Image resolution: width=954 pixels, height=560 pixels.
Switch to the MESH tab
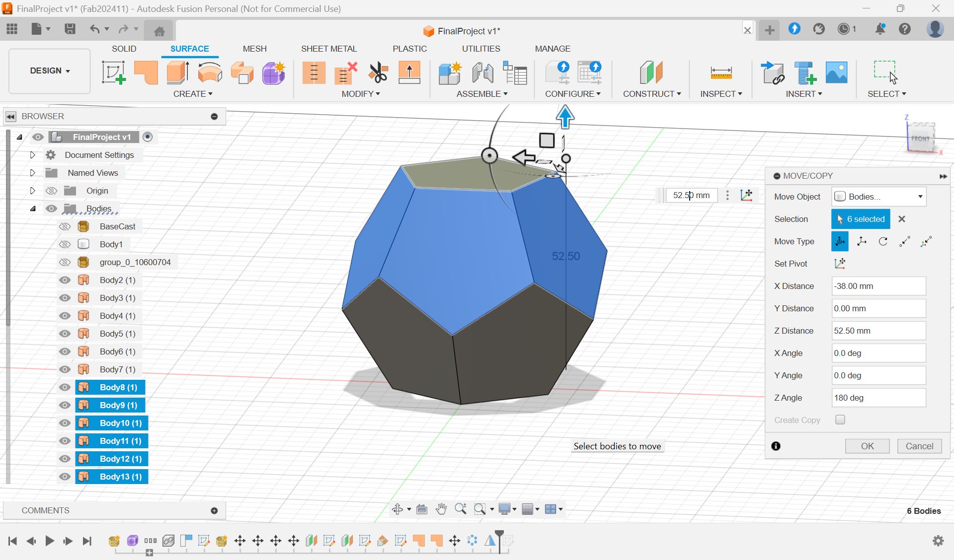point(254,49)
